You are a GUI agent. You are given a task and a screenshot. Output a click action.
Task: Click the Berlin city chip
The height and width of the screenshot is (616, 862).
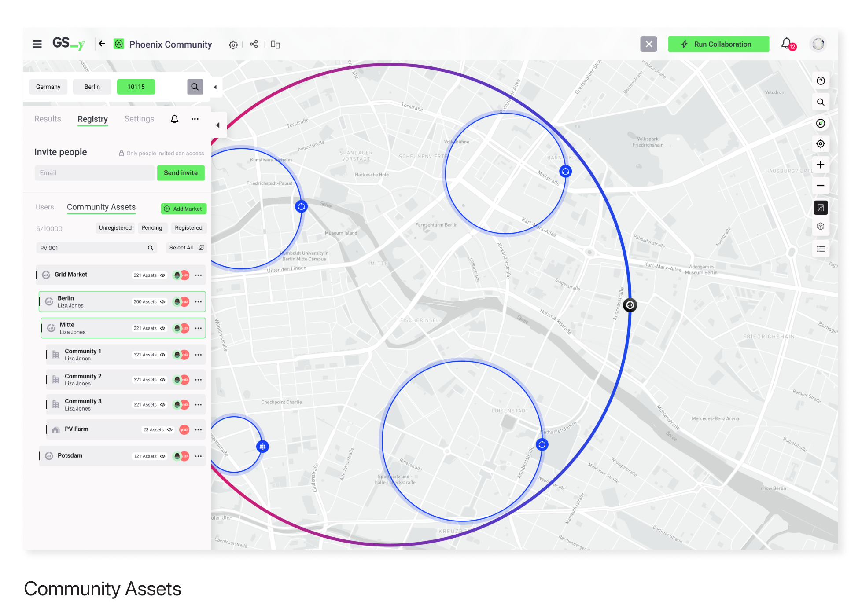coord(92,87)
